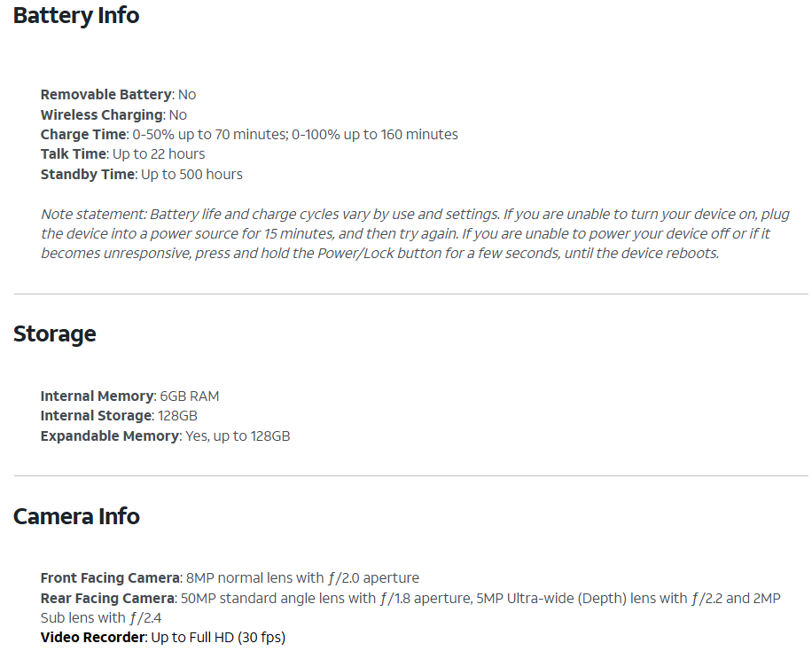Select the "Yes, up to 128GB" value
The width and height of the screenshot is (812, 667).
(238, 436)
